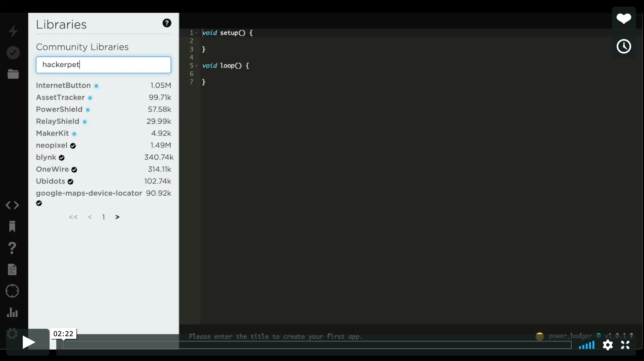
Task: Go to the first page of libraries
Action: pyautogui.click(x=73, y=217)
